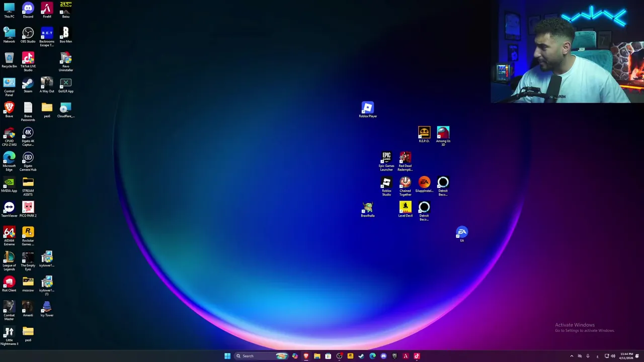This screenshot has width=644, height=362.
Task: Select the EA app desktop icon
Action: tap(462, 234)
